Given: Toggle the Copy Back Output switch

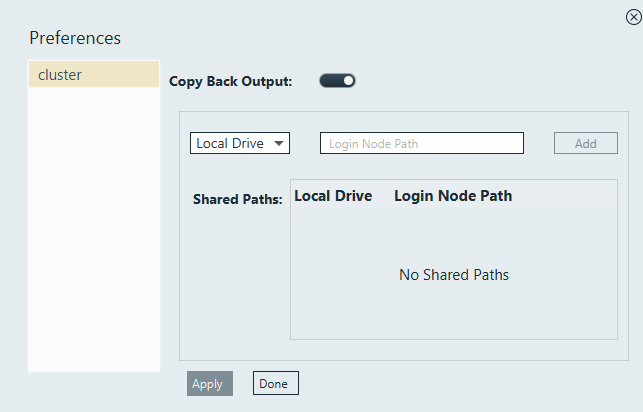Looking at the screenshot, I should pos(337,81).
